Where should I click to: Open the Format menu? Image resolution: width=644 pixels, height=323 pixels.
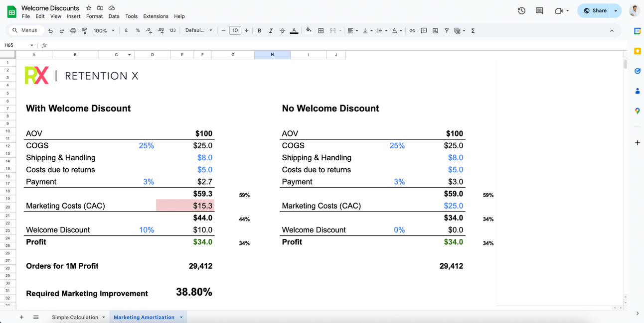(94, 16)
